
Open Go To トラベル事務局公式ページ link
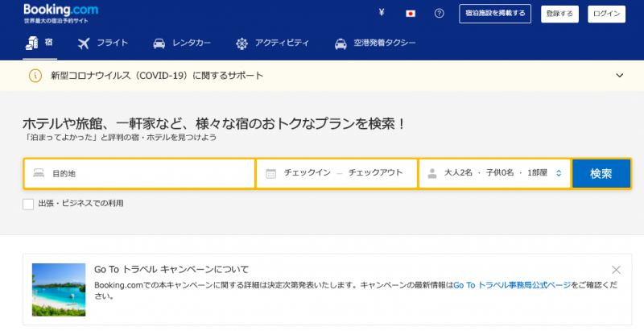coord(512,285)
